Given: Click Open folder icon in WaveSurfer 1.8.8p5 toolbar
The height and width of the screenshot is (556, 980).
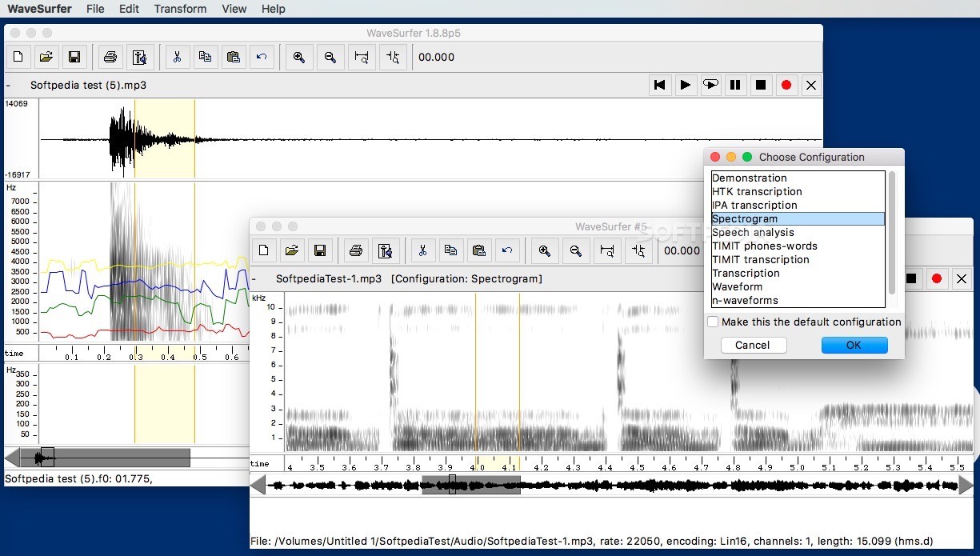Looking at the screenshot, I should 46,57.
